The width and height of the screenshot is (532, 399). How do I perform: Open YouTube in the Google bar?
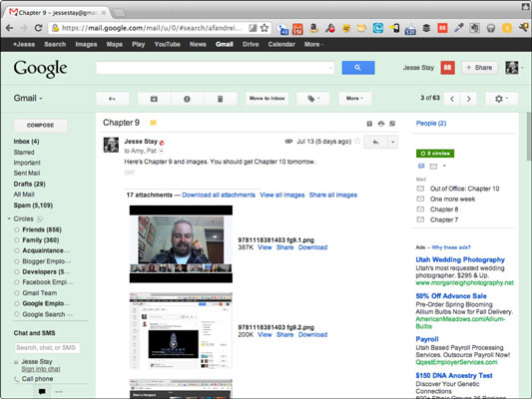[168, 45]
